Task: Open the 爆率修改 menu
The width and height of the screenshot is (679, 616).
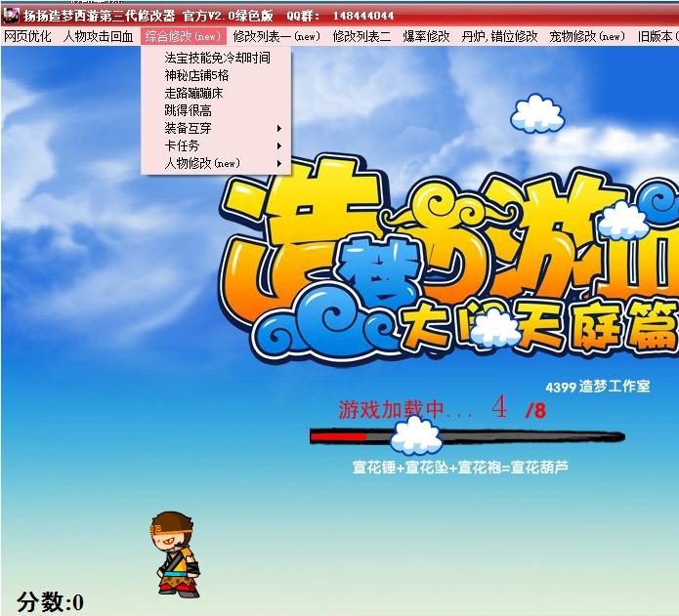Action: (426, 36)
